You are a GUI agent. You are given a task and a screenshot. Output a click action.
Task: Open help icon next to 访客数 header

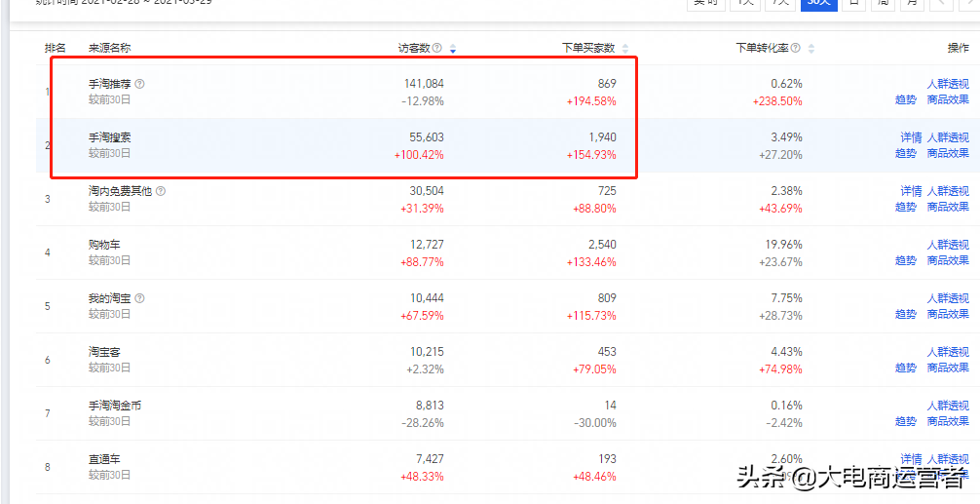pos(436,48)
